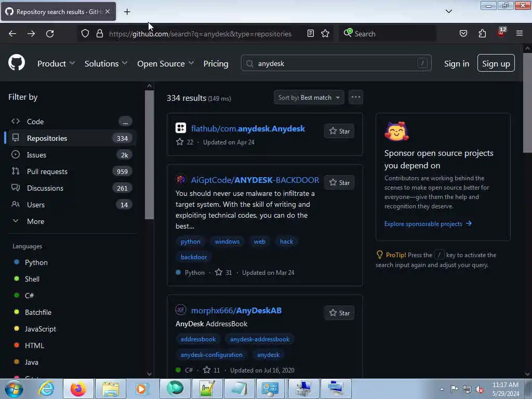Click the browser forward arrow
532x399 pixels.
click(31, 34)
